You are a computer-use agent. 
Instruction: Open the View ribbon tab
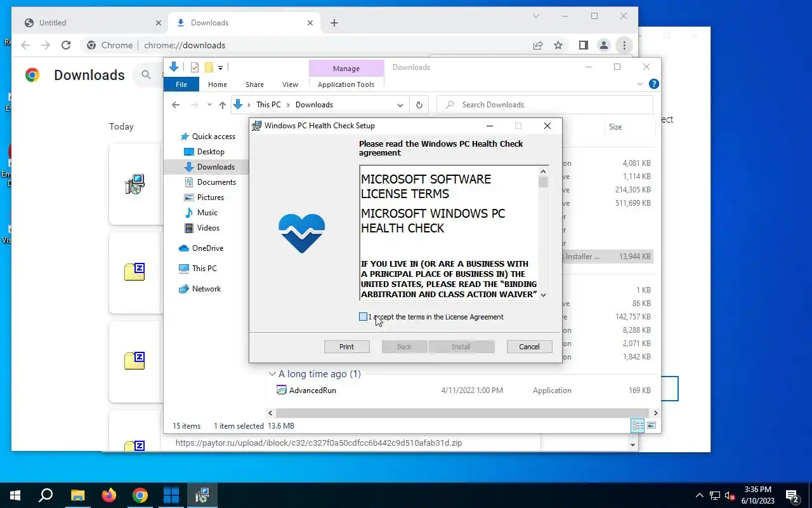click(290, 84)
